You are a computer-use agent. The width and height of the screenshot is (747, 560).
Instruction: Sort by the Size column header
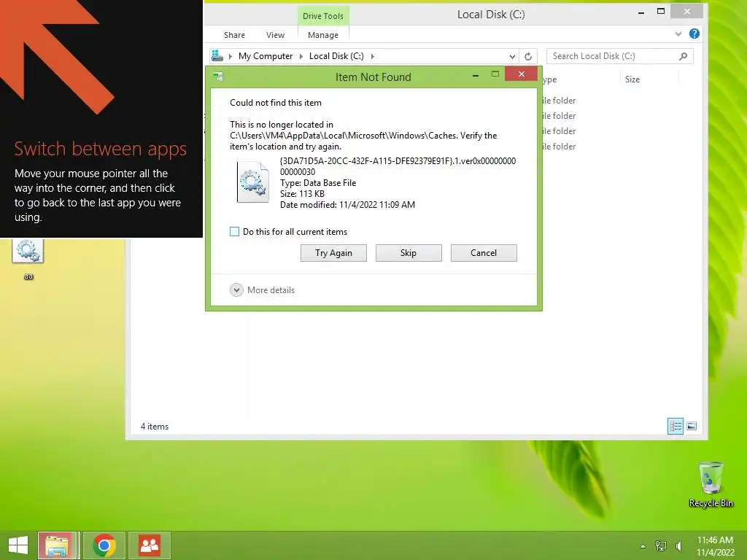(632, 79)
